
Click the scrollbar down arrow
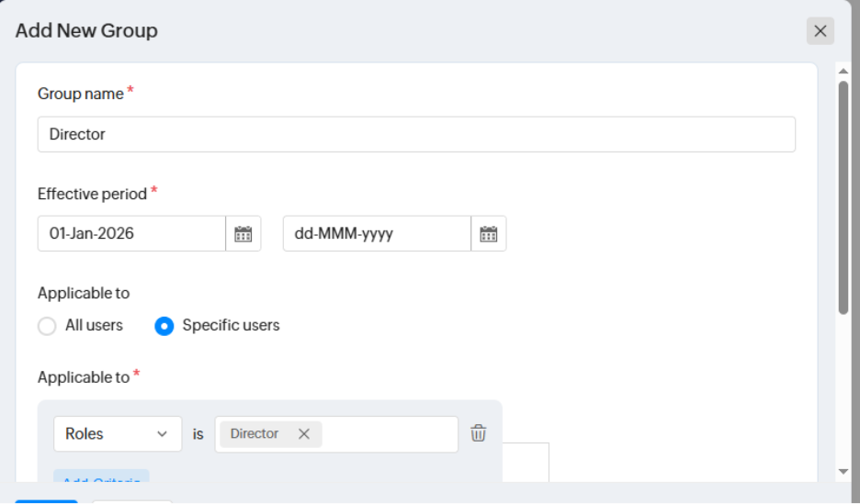pyautogui.click(x=843, y=471)
